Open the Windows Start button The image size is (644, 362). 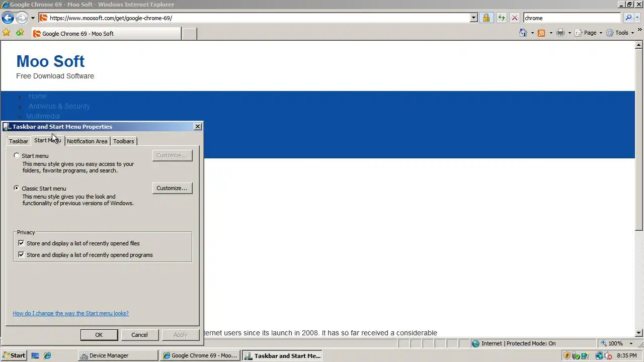tap(14, 355)
